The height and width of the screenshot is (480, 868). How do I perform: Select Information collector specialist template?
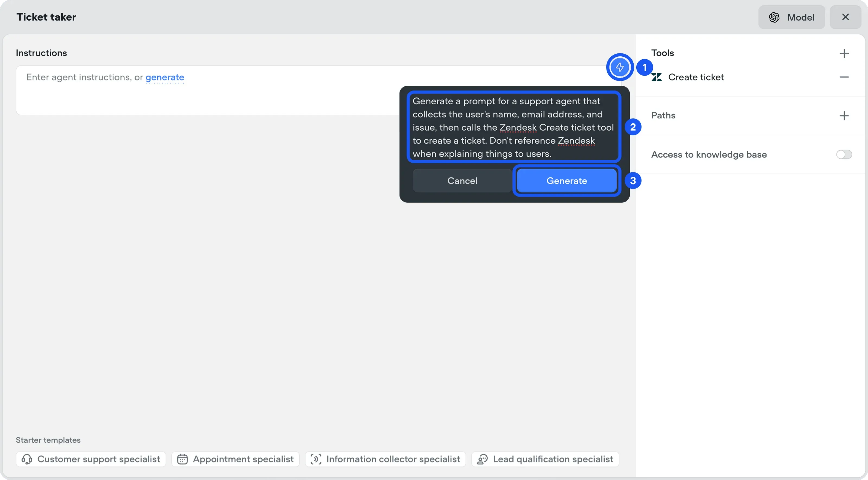point(385,459)
